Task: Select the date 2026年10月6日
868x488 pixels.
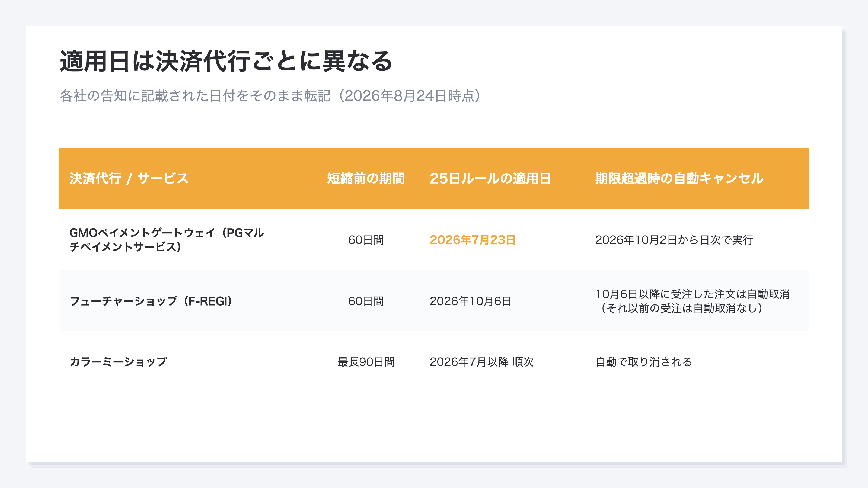Action: click(470, 301)
